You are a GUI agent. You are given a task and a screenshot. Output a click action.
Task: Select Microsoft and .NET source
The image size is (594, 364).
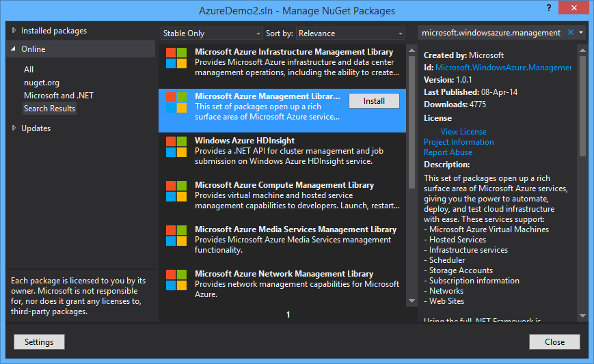58,96
